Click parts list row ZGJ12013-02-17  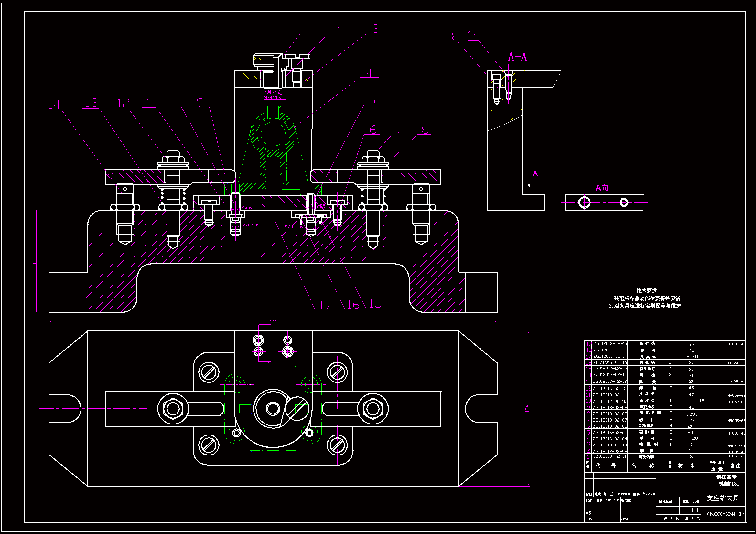point(610,356)
